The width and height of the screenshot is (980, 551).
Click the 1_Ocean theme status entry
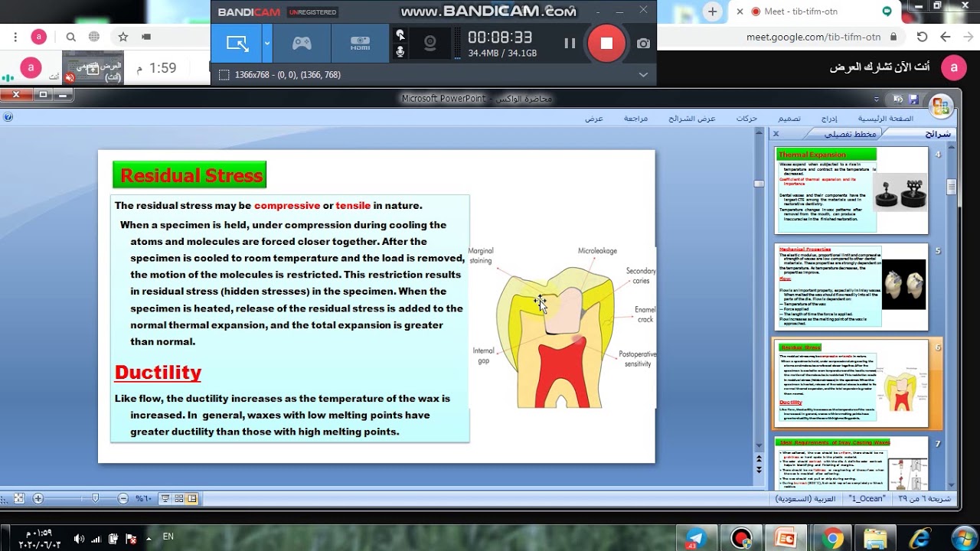[867, 498]
